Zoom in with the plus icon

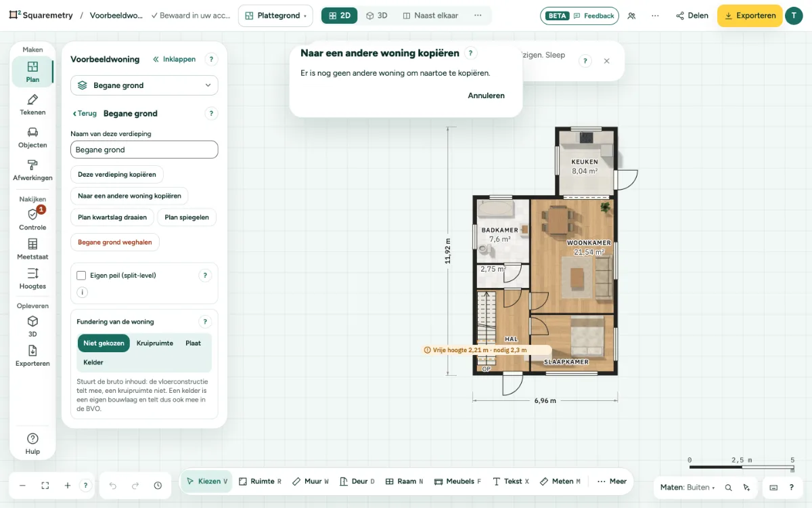tap(68, 486)
